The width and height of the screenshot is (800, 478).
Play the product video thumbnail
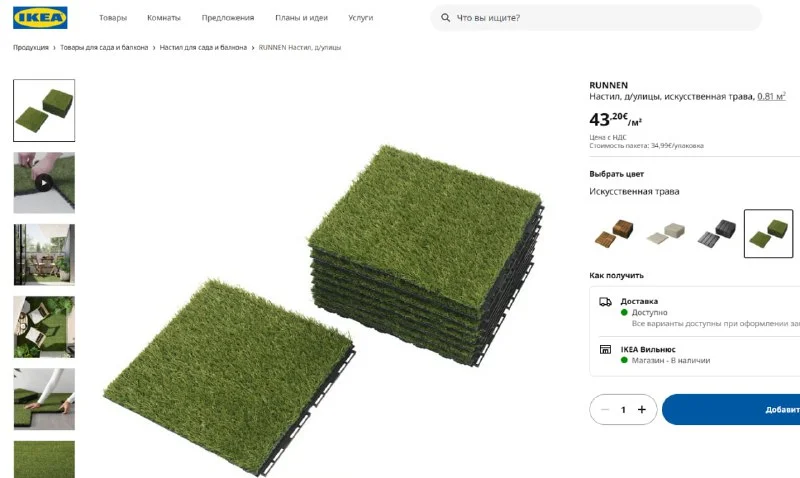44,183
